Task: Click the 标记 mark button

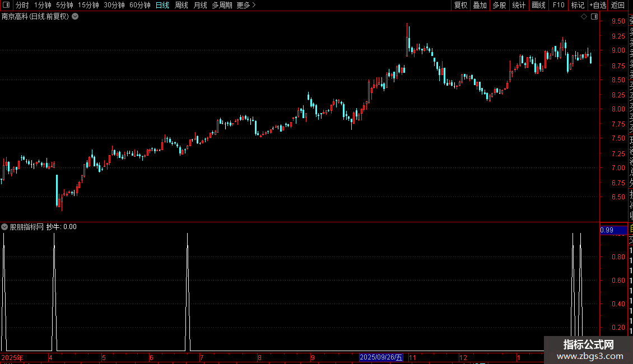Action: 578,5
